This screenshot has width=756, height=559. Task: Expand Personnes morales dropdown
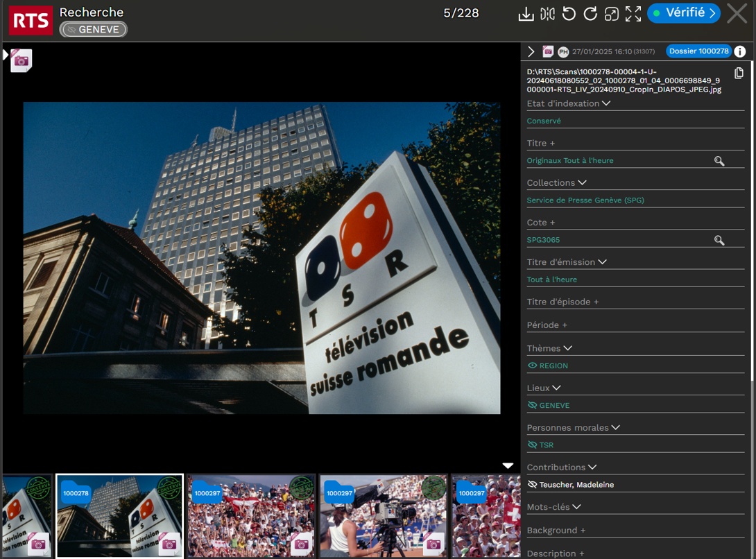coord(615,427)
